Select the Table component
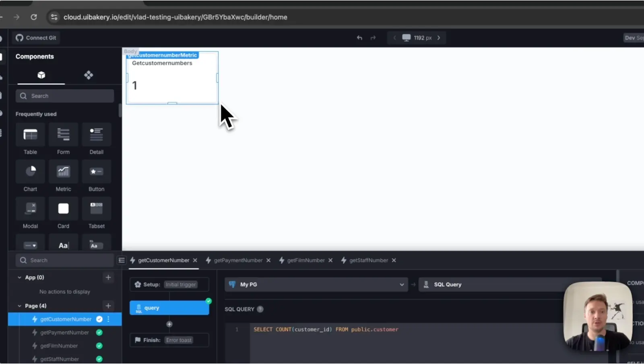 30,140
